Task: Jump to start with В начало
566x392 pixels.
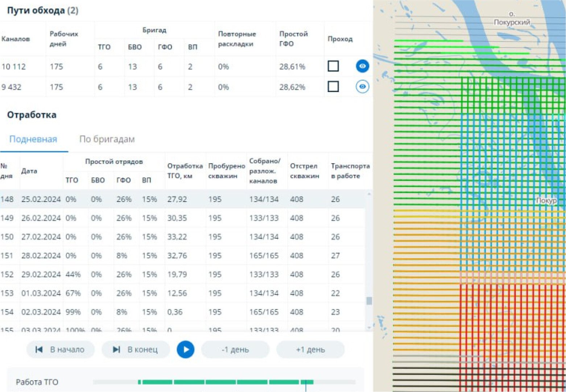Action: [x=60, y=350]
